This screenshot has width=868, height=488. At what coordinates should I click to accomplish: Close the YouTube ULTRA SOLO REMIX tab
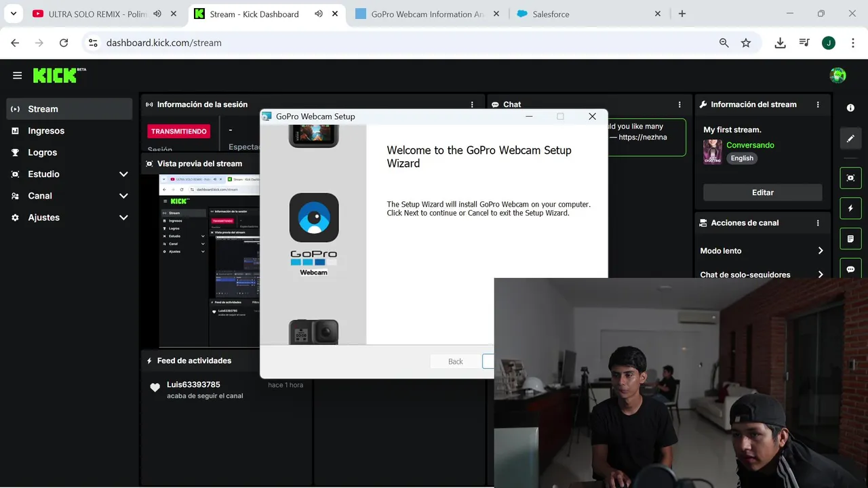click(x=174, y=14)
